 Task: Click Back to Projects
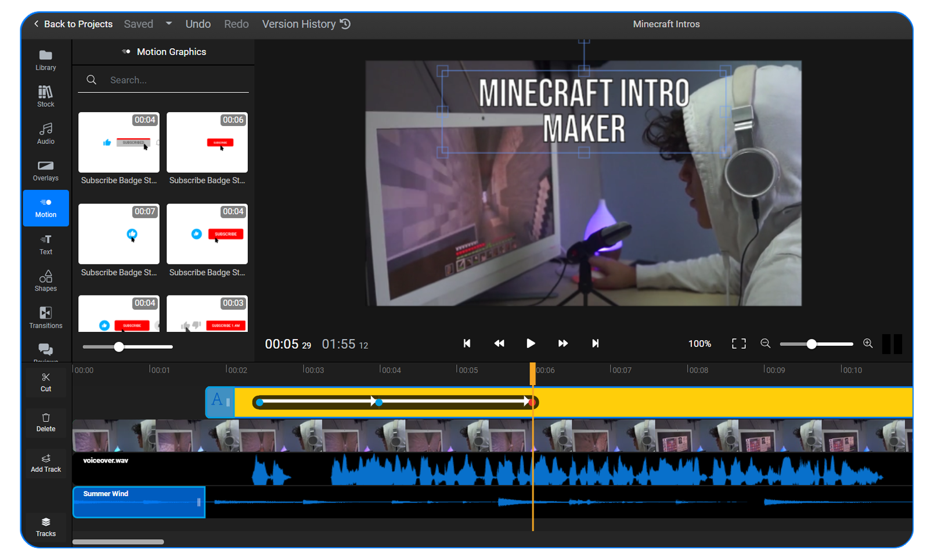pyautogui.click(x=74, y=24)
